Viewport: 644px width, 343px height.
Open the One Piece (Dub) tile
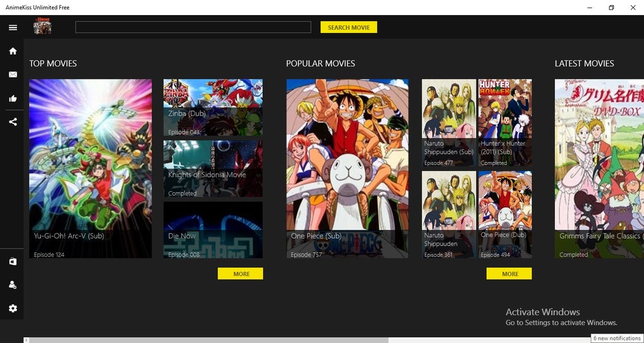point(505,214)
